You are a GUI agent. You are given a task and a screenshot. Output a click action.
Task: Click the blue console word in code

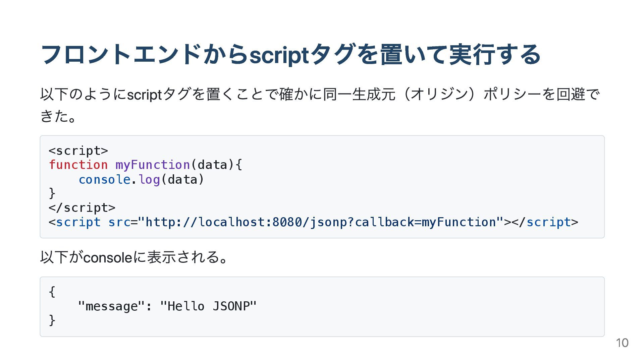[104, 180]
